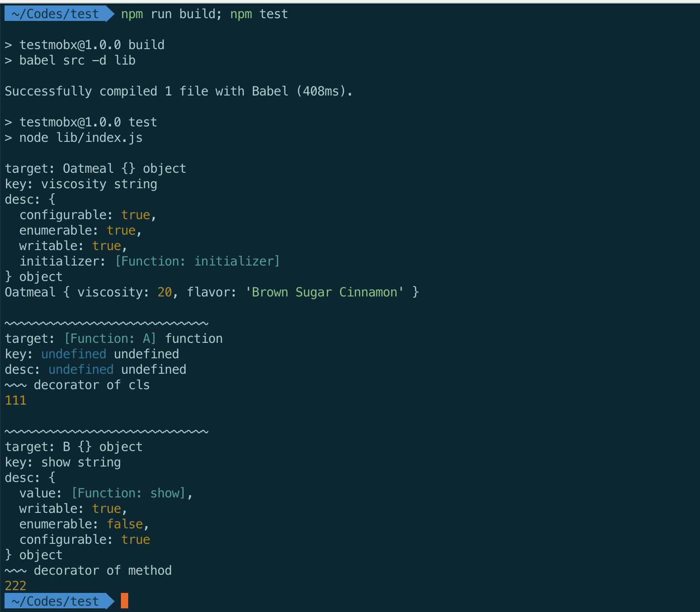Click the 'npm test' command text
Viewport: 700px width, 612px height.
tap(259, 14)
